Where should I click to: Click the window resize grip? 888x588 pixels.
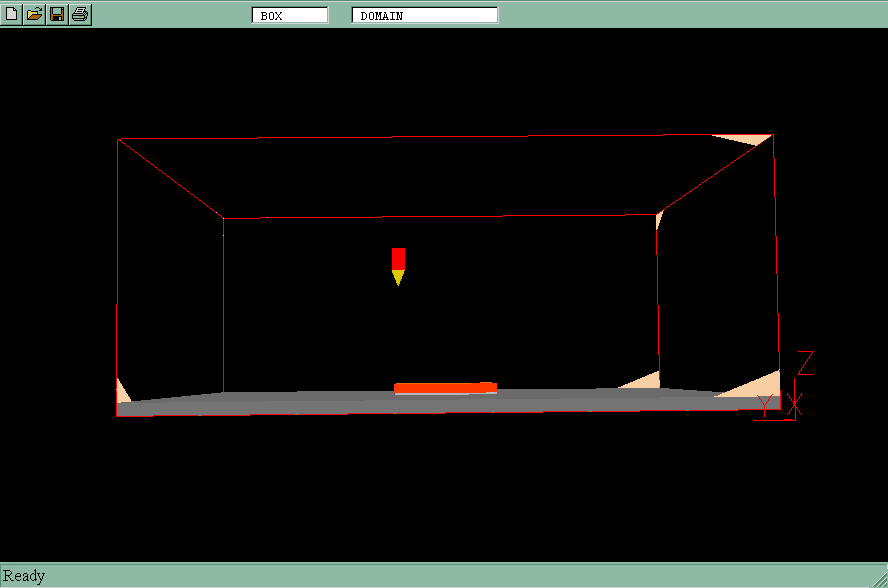click(878, 578)
